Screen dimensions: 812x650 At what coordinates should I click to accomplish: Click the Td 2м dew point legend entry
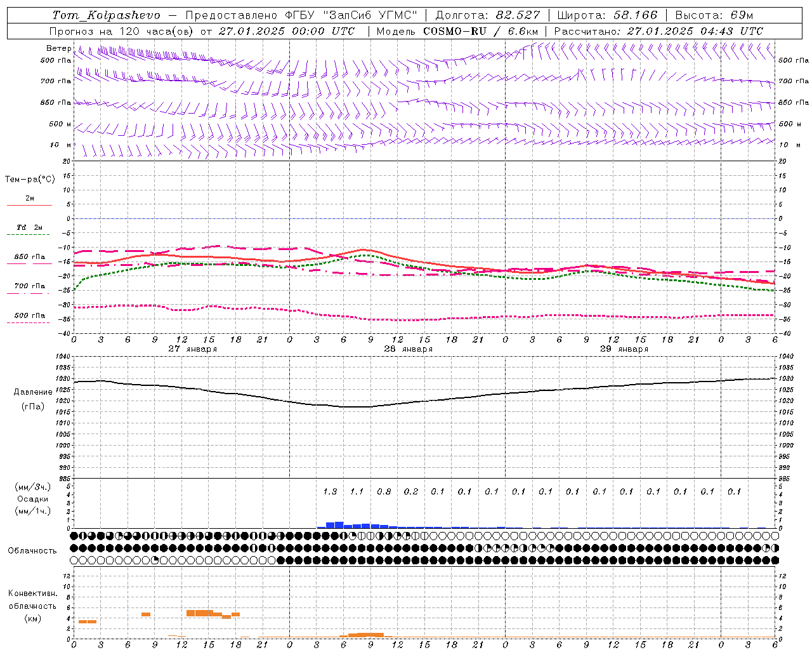point(30,227)
